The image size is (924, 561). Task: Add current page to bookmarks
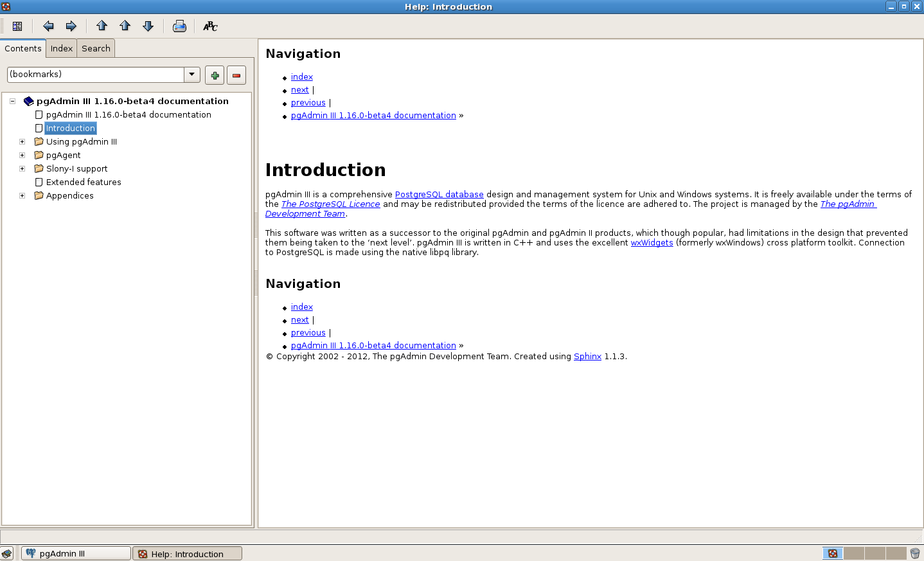tap(215, 75)
